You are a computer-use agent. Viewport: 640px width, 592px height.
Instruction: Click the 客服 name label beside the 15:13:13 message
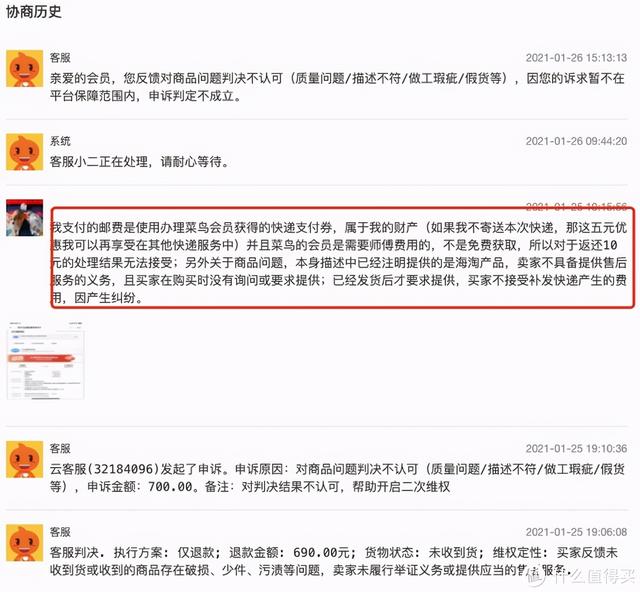pyautogui.click(x=60, y=58)
